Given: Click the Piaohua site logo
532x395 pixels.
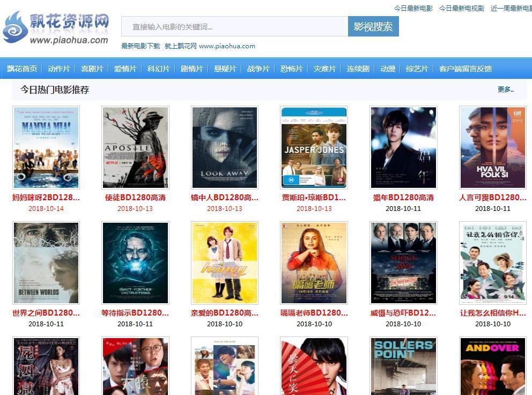Looking at the screenshot, I should click(56, 28).
